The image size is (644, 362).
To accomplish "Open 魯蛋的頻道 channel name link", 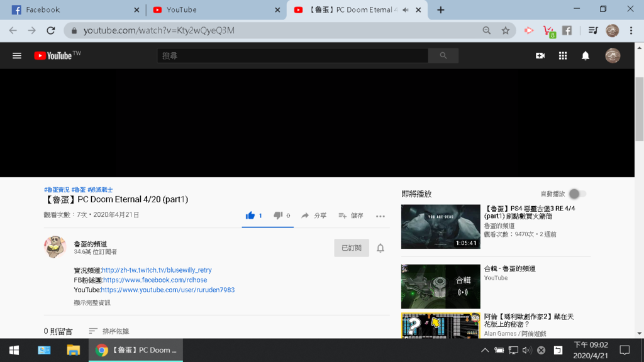I will 91,244.
